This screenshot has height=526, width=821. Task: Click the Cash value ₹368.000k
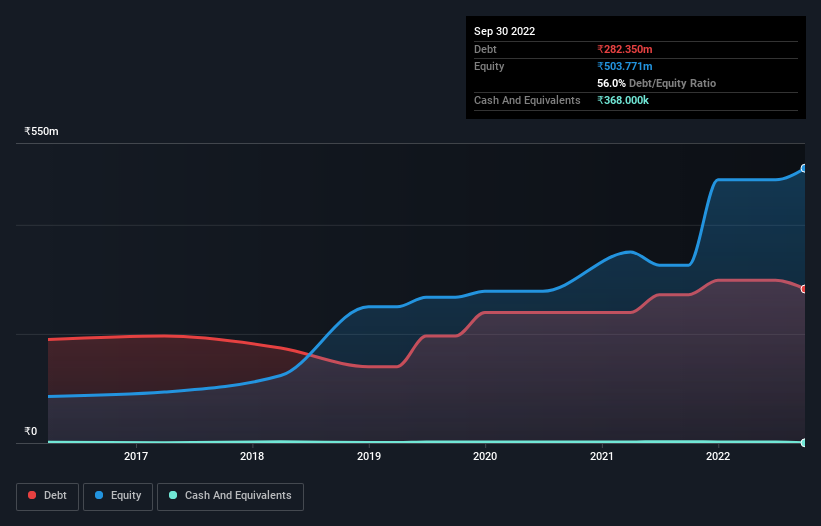pos(623,100)
